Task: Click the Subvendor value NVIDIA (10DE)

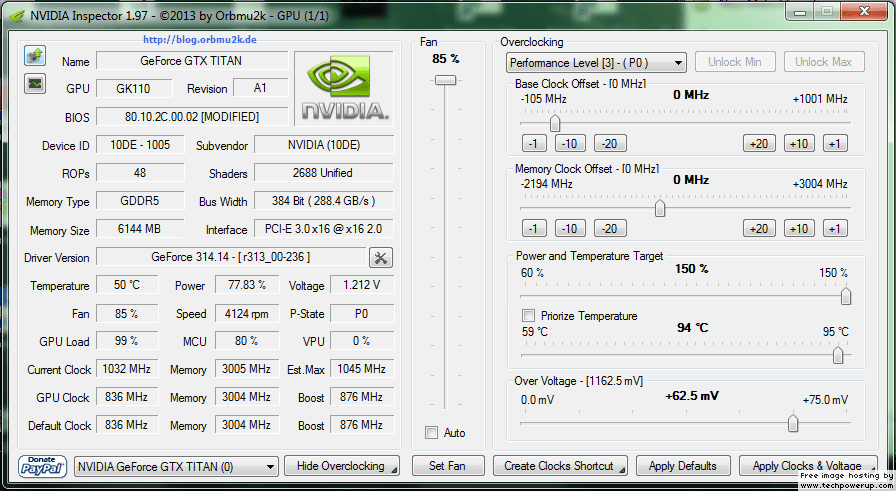Action: tap(323, 145)
